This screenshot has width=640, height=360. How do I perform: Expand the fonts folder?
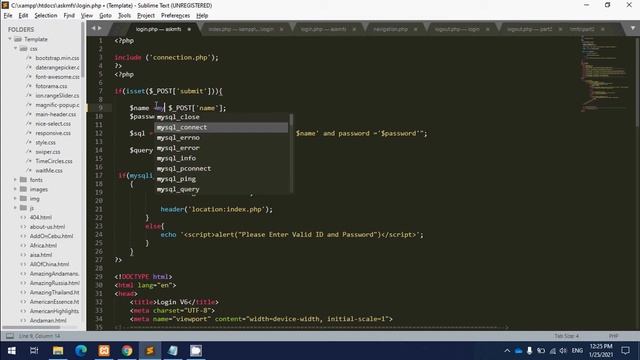(x=16, y=180)
